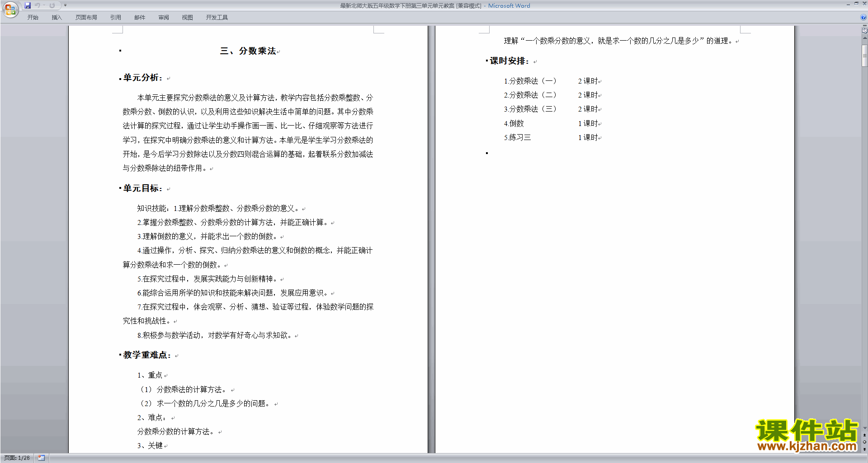
Task: Click line 3、关键
Action: (150, 445)
